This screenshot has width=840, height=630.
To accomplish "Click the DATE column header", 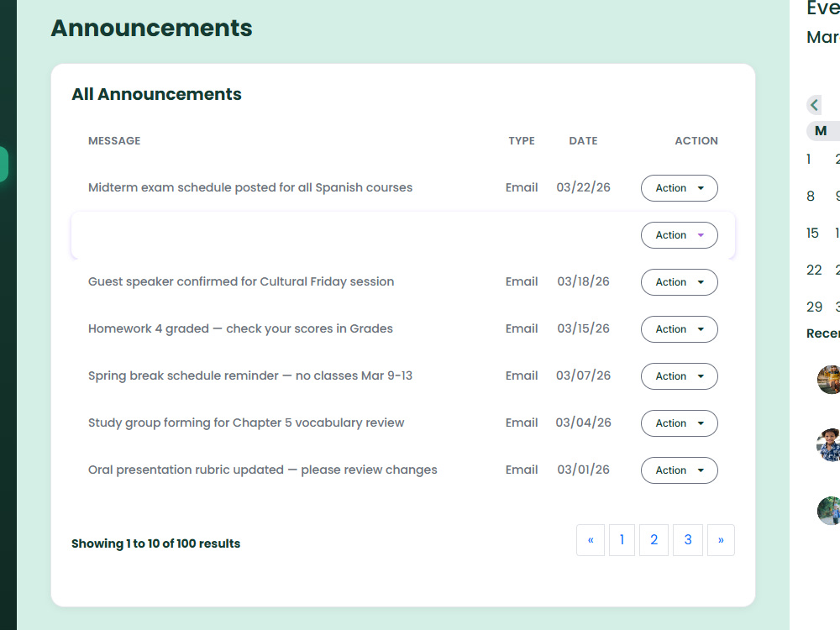I will pyautogui.click(x=584, y=141).
